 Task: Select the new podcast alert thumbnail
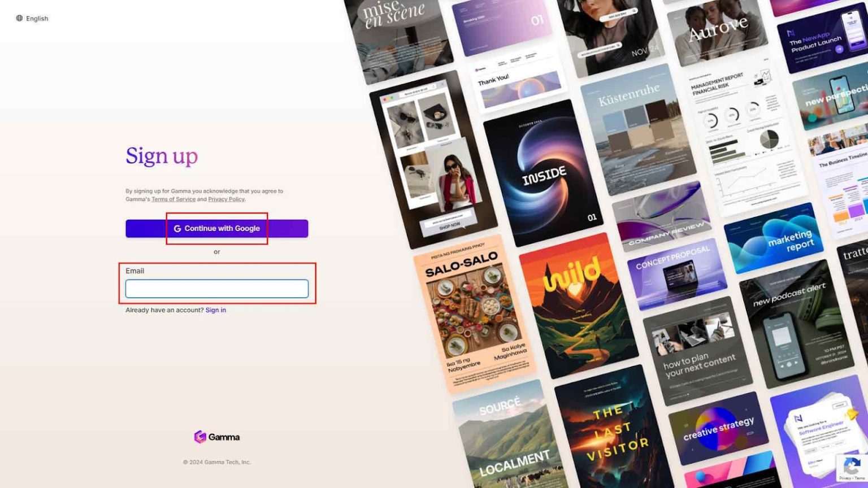tap(797, 324)
